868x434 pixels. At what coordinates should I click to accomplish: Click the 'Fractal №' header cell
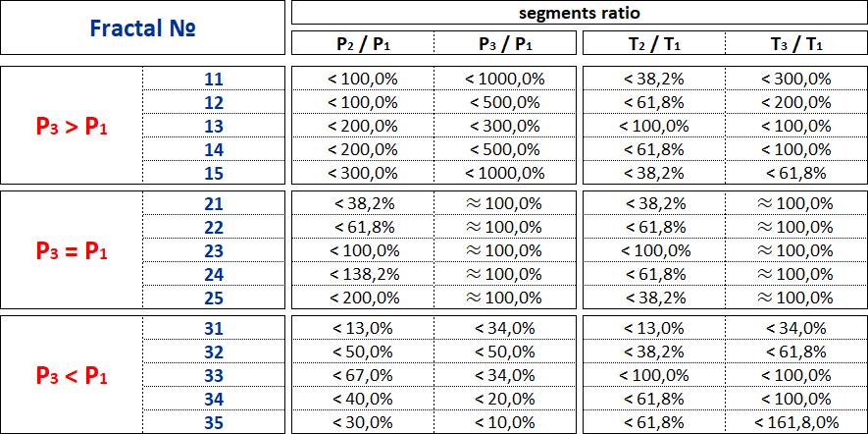point(143,27)
